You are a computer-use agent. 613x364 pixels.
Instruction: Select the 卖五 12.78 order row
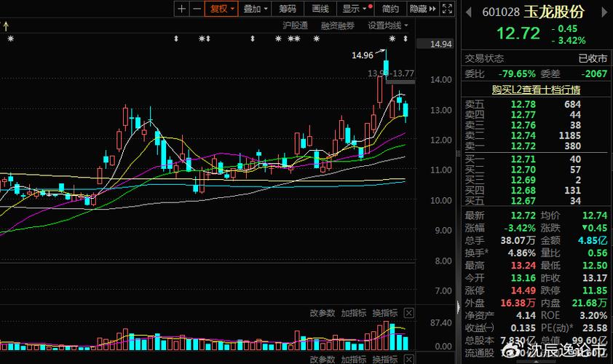(536, 104)
